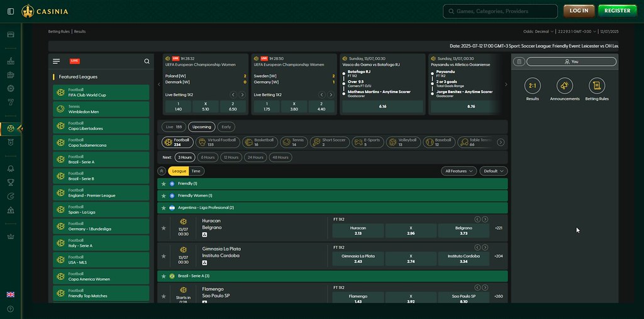The width and height of the screenshot is (644, 319).
Task: Click the REGISTER button
Action: (618, 11)
